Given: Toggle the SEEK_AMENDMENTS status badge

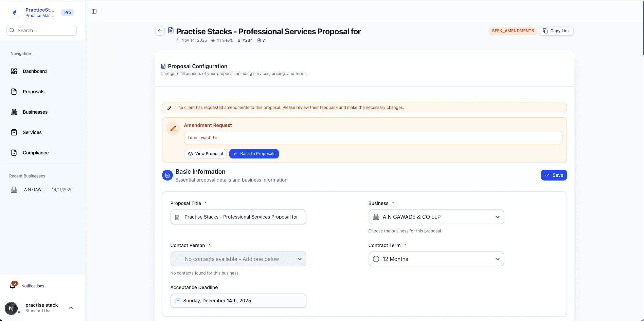Looking at the screenshot, I should (513, 31).
